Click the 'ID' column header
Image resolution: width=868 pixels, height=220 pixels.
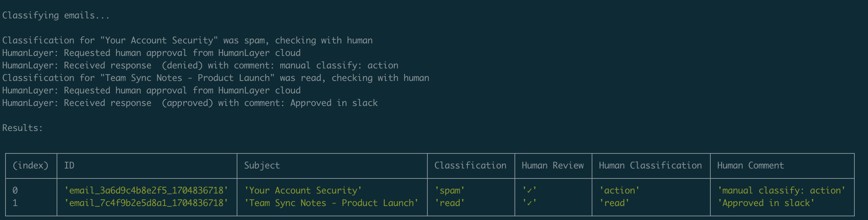69,166
